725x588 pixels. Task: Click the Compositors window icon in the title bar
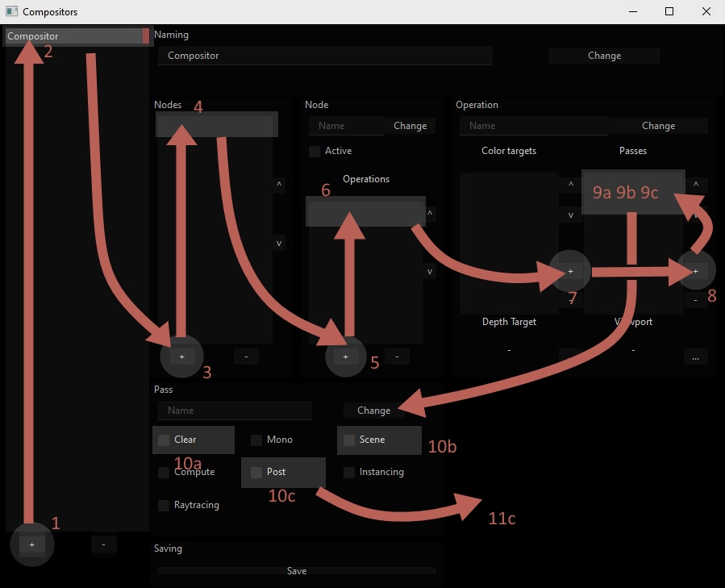tap(11, 11)
